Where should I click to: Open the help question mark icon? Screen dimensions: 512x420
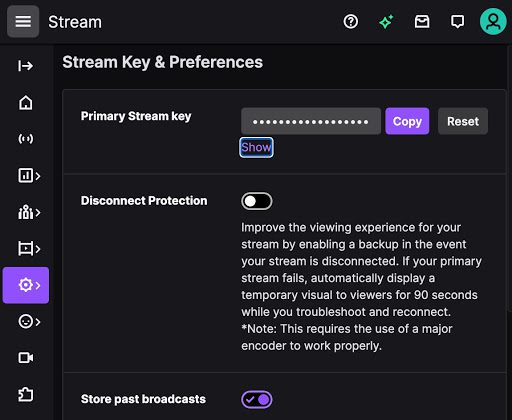[351, 22]
